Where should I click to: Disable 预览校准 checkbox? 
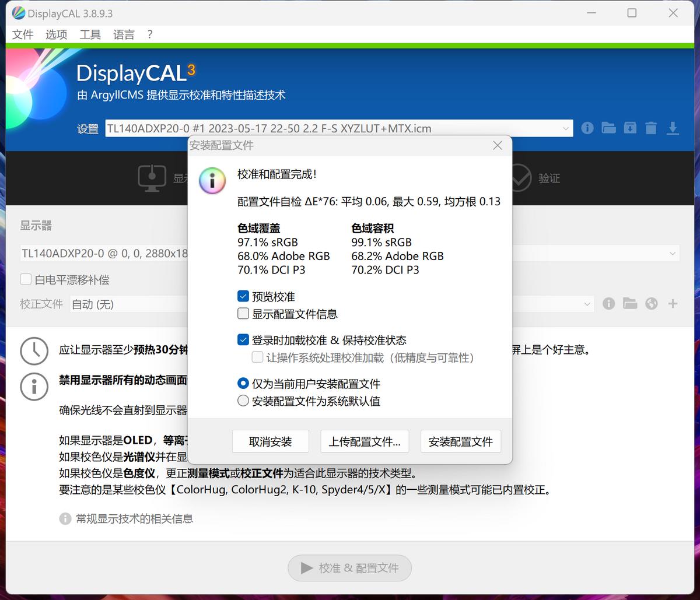[x=243, y=296]
